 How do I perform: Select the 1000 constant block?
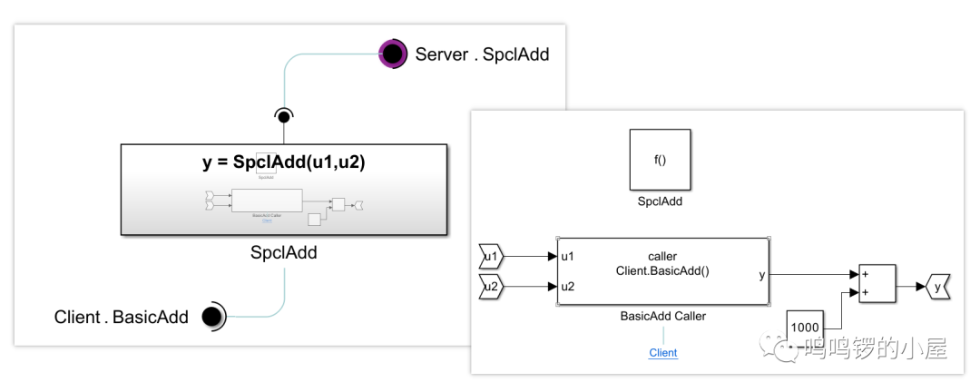[x=804, y=328]
